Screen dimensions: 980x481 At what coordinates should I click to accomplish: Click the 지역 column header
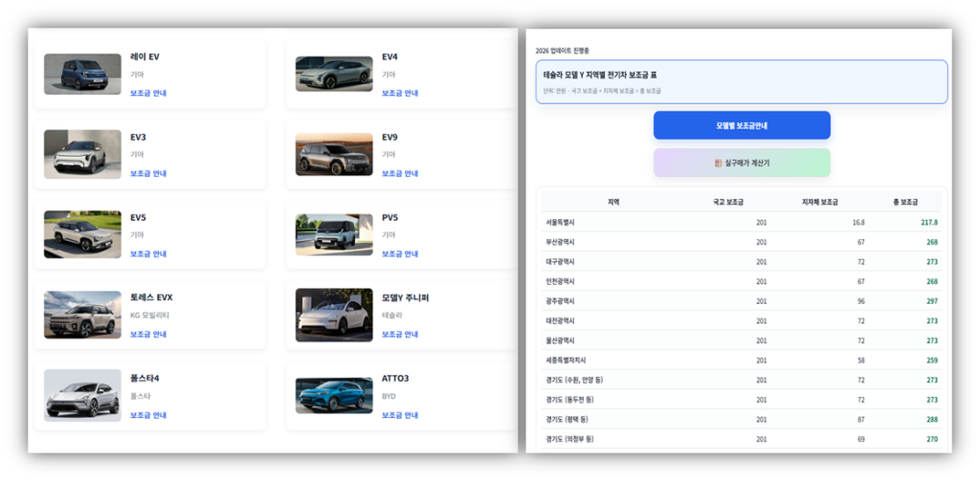[613, 202]
